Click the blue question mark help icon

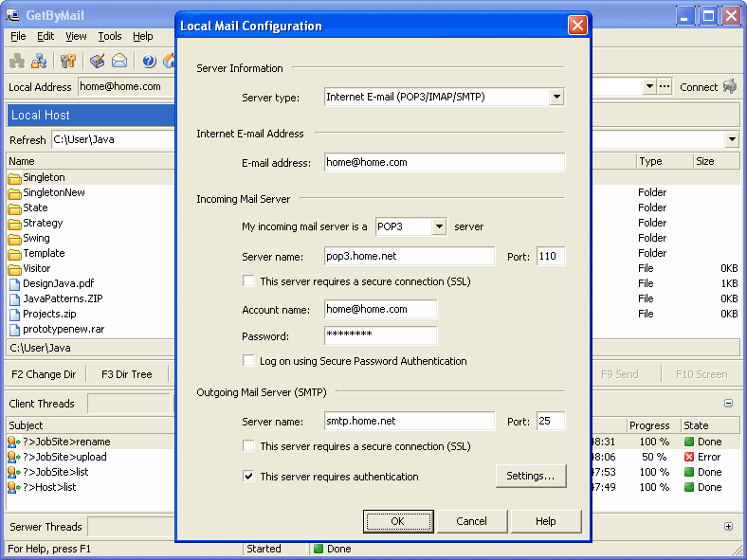(149, 61)
